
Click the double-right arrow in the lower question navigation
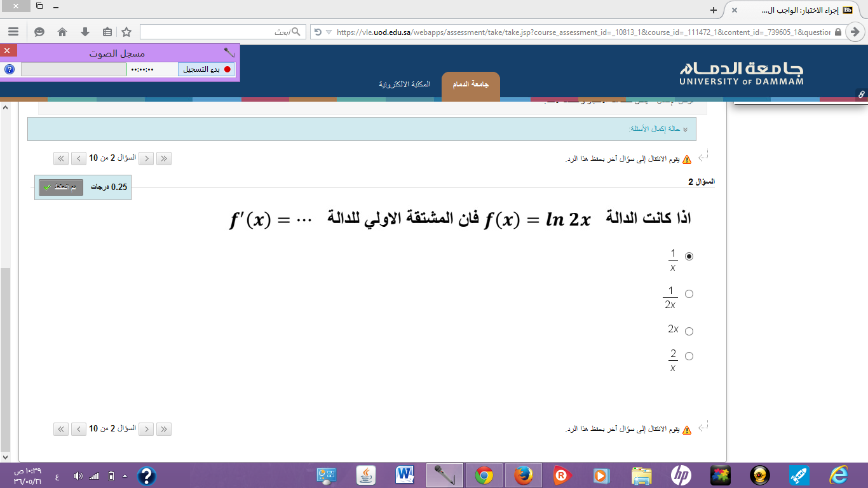coord(164,429)
